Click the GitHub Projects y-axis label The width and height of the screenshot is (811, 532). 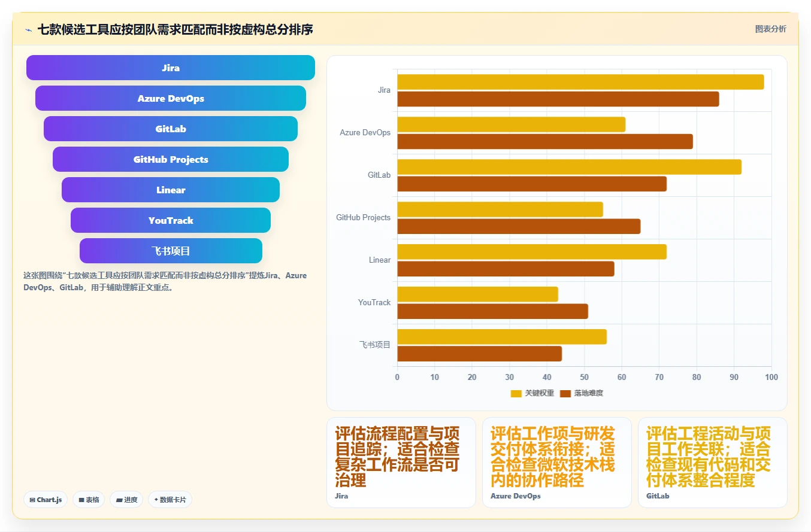363,218
